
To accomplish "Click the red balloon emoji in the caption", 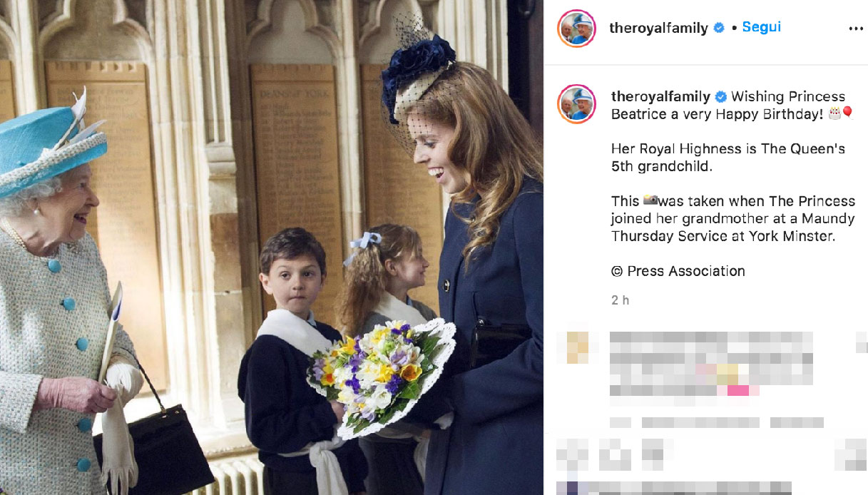I will coord(847,113).
